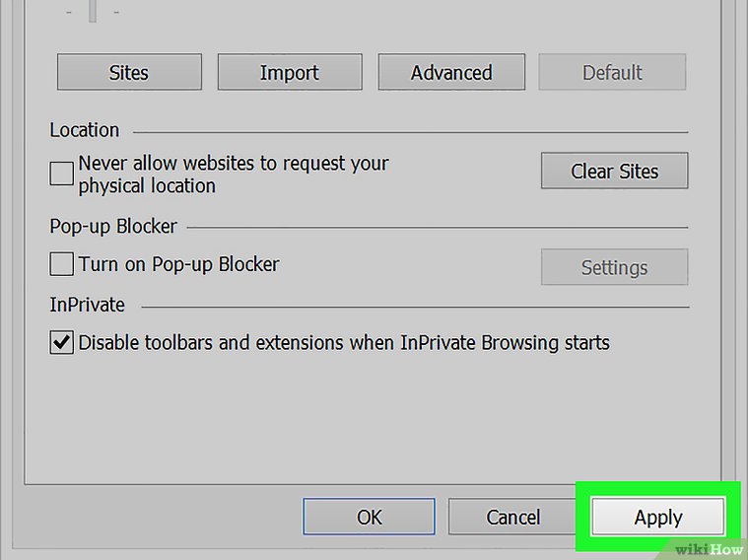Confirm the dialog with OK
Viewport: 748px width, 560px height.
point(369,517)
